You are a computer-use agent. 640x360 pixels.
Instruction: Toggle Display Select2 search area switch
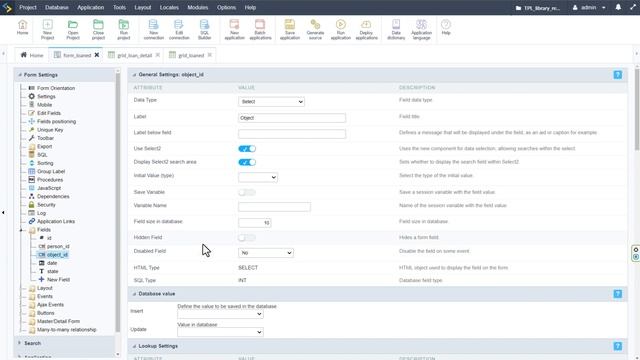[247, 162]
